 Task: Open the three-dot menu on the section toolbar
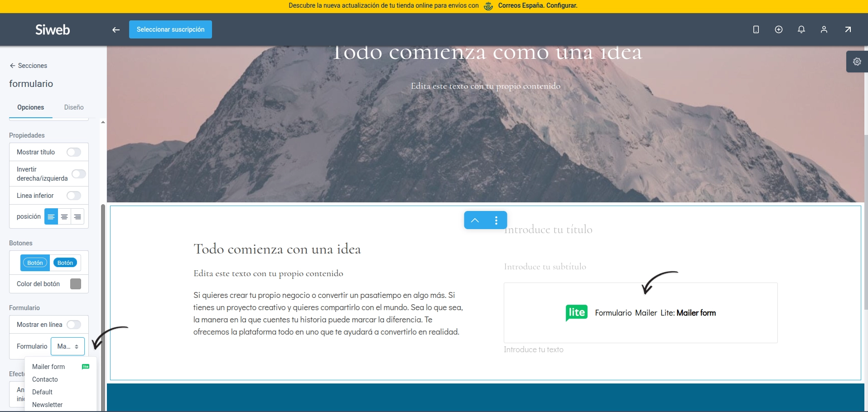coord(497,220)
